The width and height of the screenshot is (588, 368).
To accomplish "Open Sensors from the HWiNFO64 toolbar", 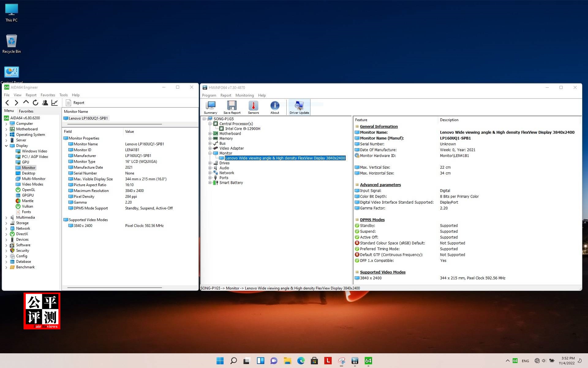I will tap(253, 107).
